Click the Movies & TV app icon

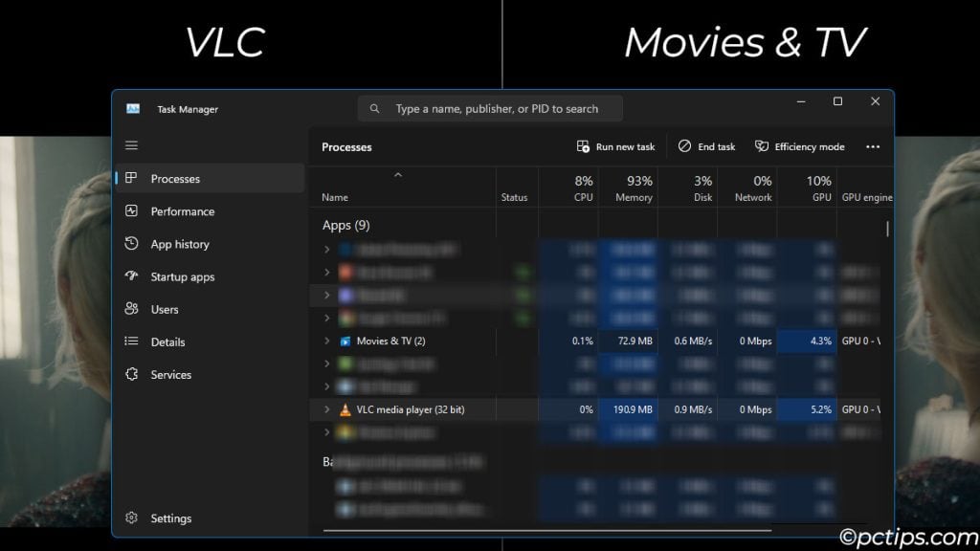[345, 342]
